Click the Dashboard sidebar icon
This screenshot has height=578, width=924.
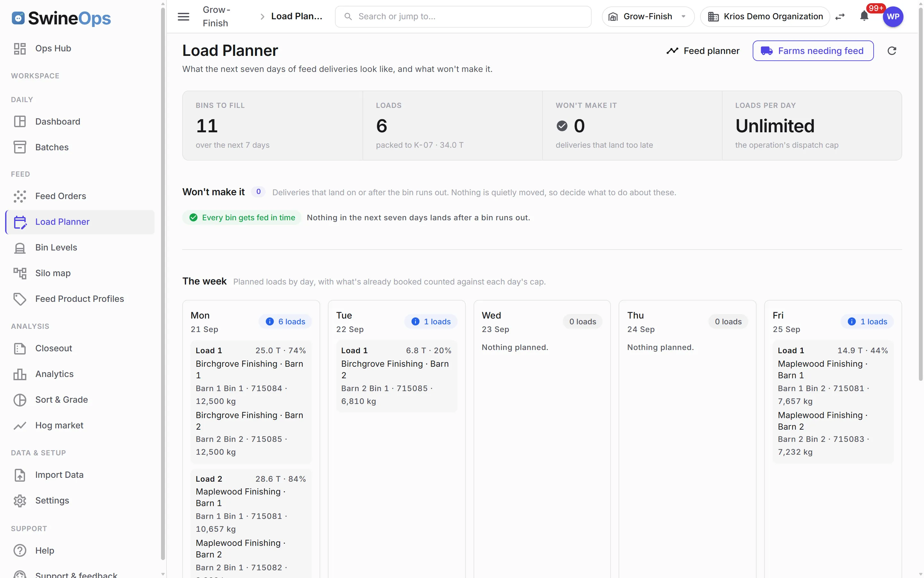(20, 122)
